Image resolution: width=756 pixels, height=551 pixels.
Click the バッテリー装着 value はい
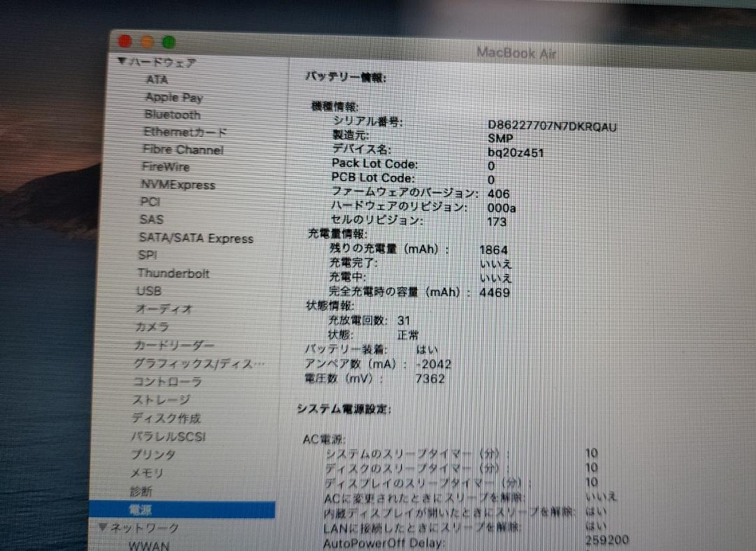[427, 349]
